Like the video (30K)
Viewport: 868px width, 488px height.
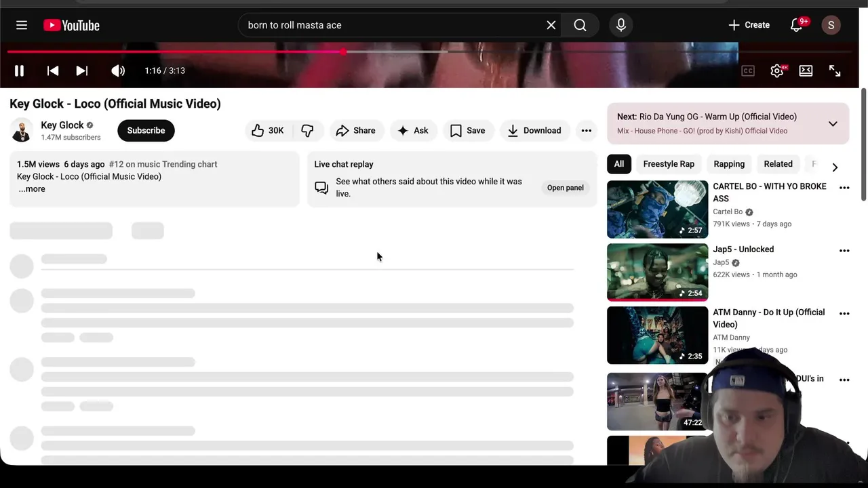pyautogui.click(x=268, y=130)
